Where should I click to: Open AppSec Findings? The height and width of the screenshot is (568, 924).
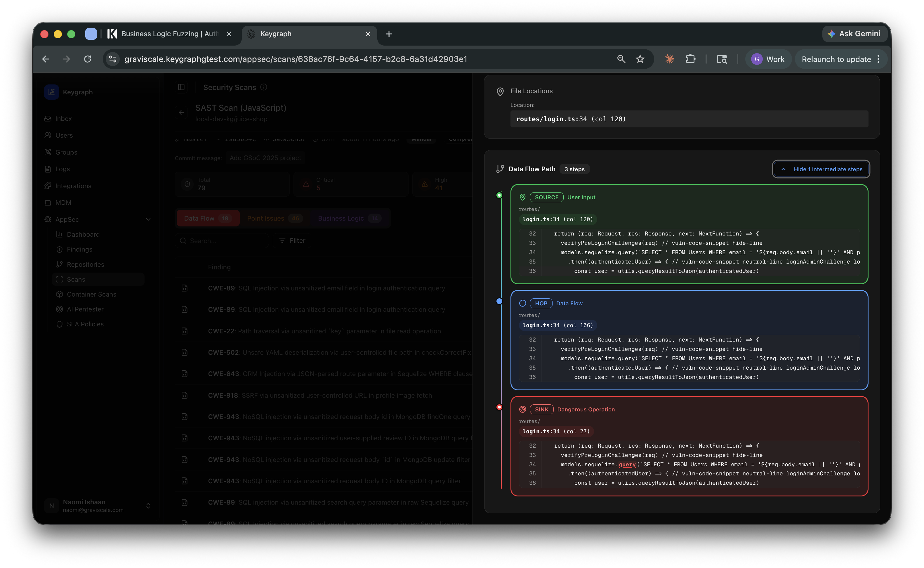79,249
